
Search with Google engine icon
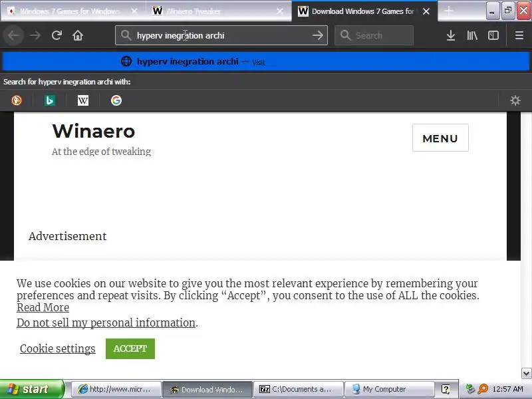click(116, 100)
